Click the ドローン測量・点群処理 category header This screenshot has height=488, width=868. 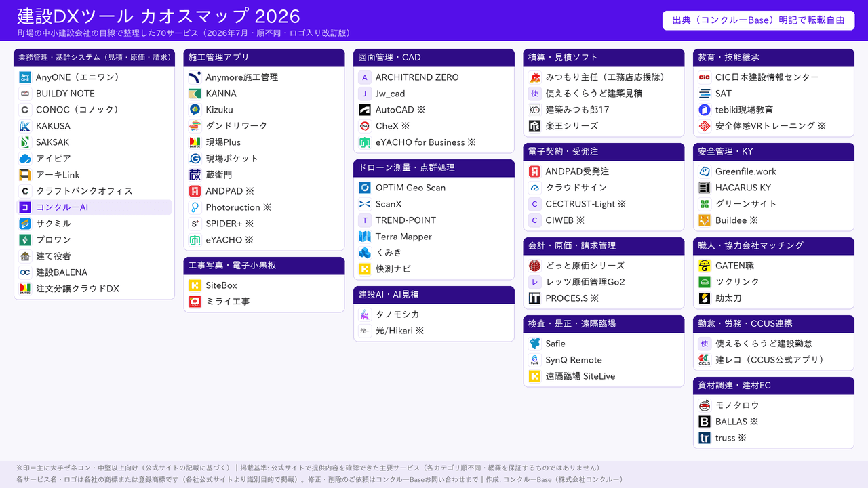(x=434, y=168)
